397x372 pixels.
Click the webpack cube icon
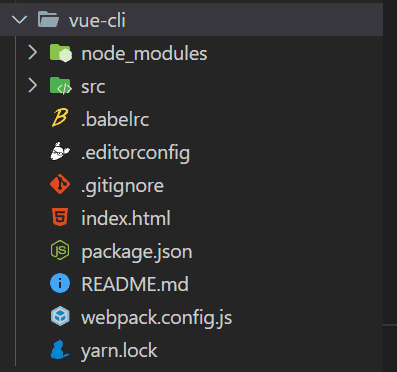(60, 316)
